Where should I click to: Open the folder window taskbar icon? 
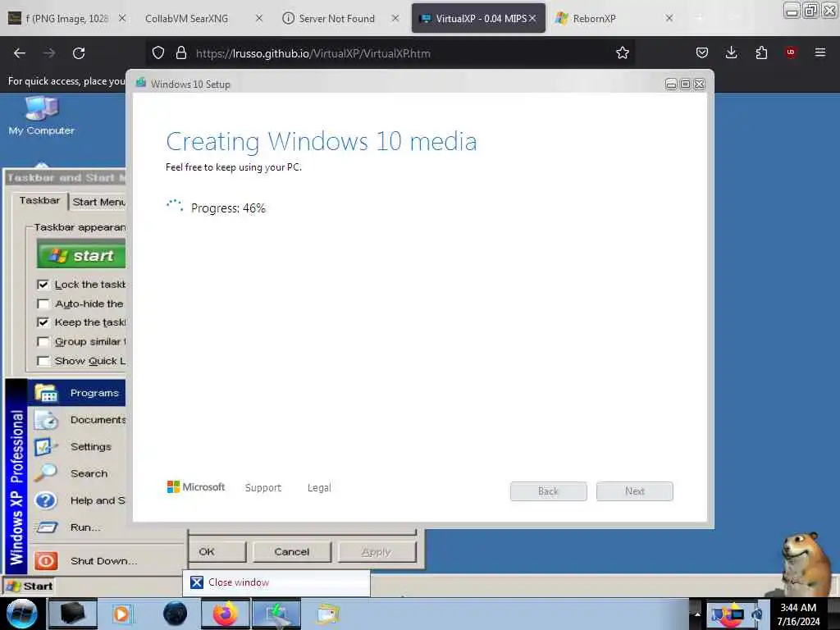pos(328,614)
